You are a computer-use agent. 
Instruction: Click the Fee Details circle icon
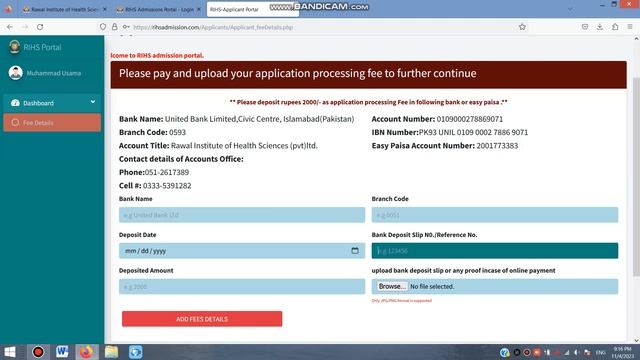pyautogui.click(x=15, y=122)
